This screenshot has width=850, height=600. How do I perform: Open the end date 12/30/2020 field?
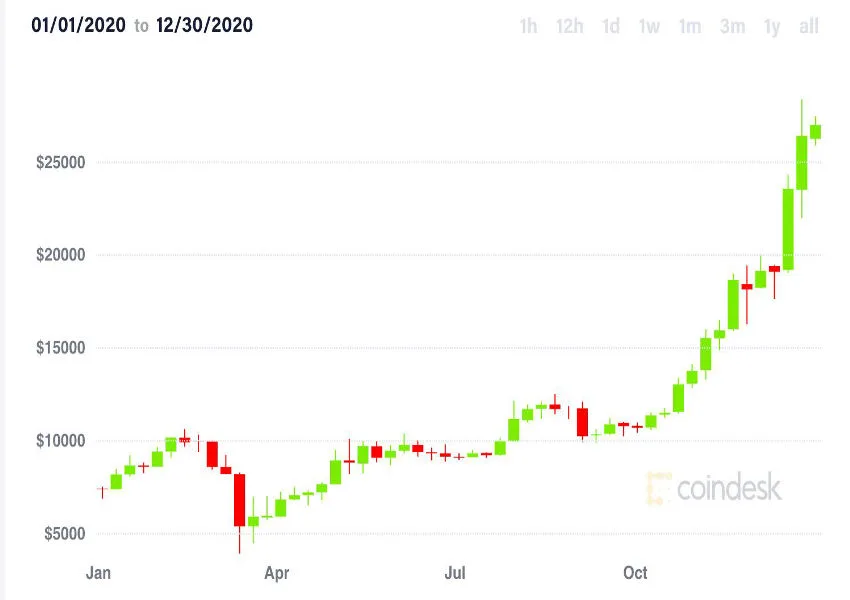point(205,26)
